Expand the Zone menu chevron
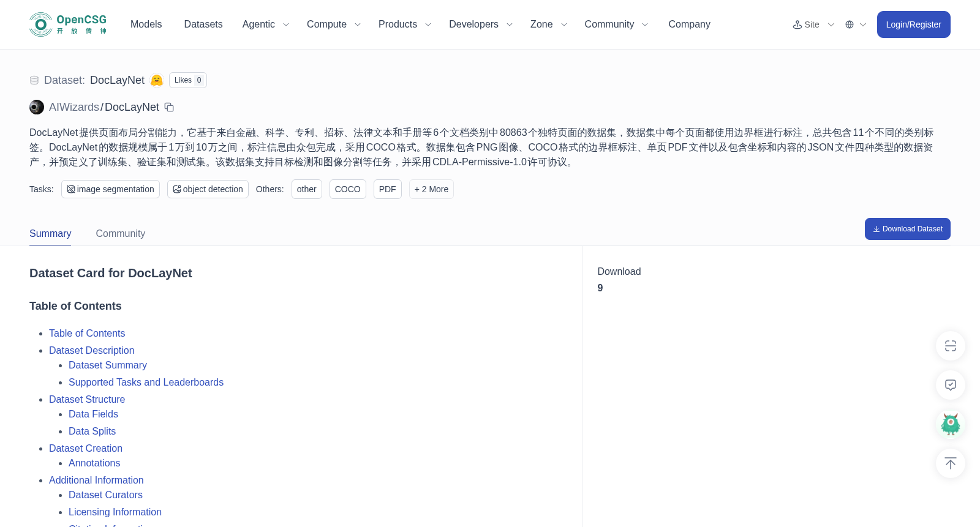Image resolution: width=980 pixels, height=527 pixels. (564, 24)
